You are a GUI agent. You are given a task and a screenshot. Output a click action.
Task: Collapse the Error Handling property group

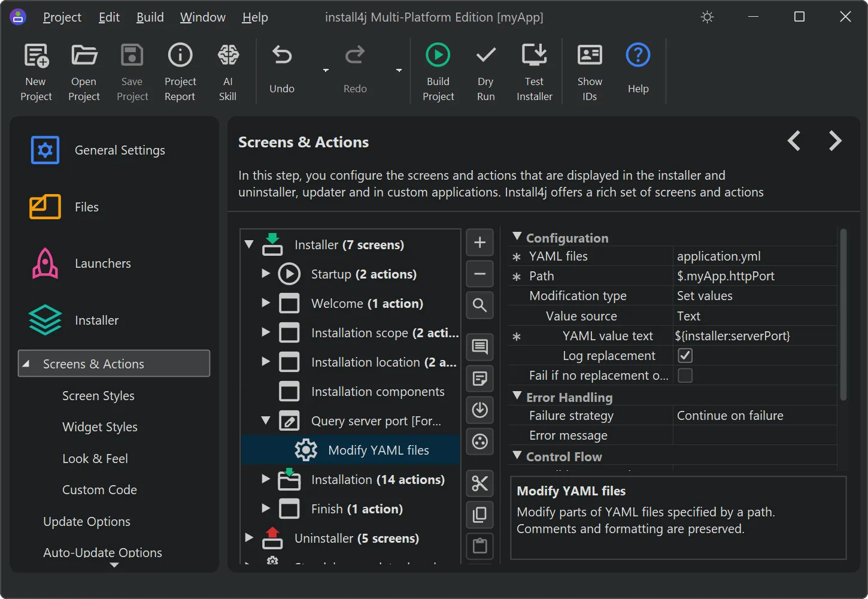517,397
